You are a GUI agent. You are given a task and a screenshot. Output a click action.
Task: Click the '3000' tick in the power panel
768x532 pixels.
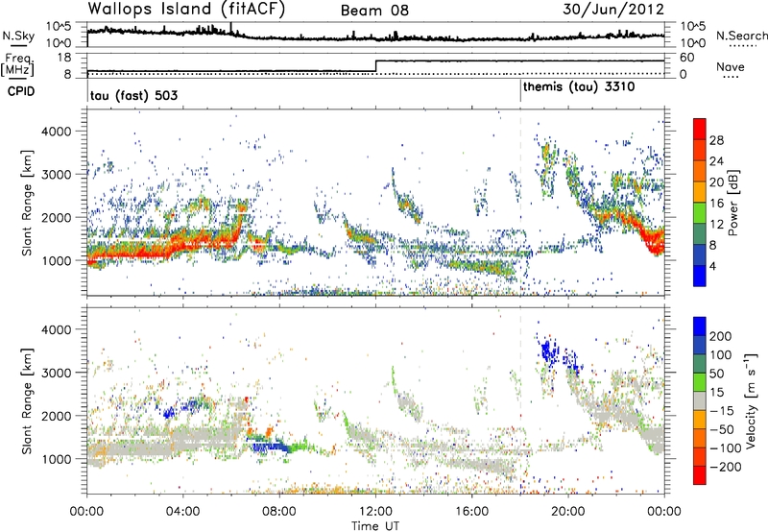(56, 175)
